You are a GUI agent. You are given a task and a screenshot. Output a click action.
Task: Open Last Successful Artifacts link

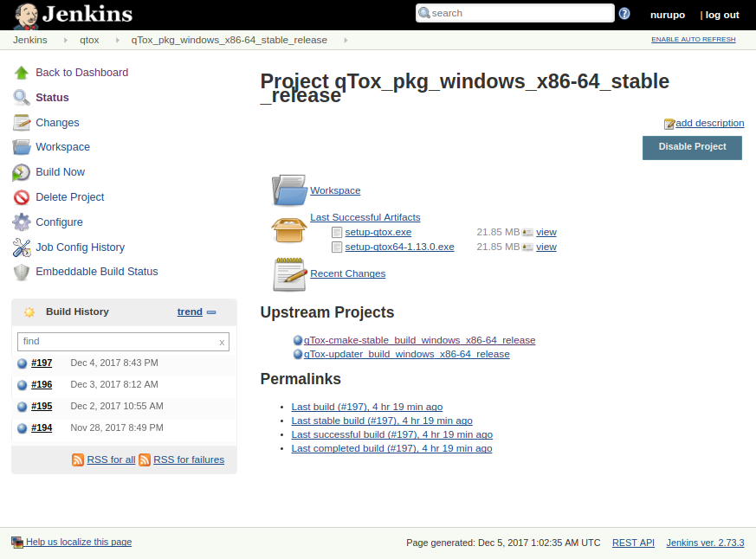click(365, 217)
